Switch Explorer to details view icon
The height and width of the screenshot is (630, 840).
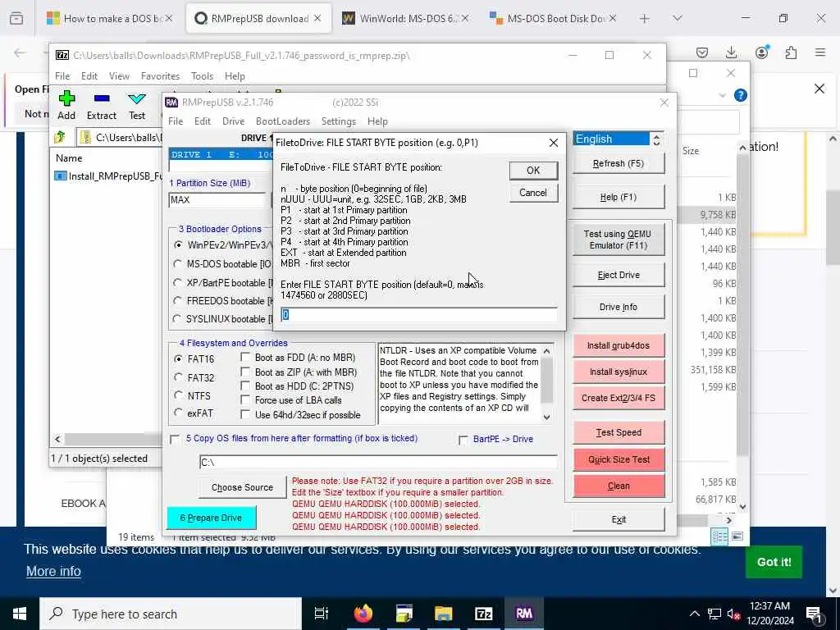[719, 536]
